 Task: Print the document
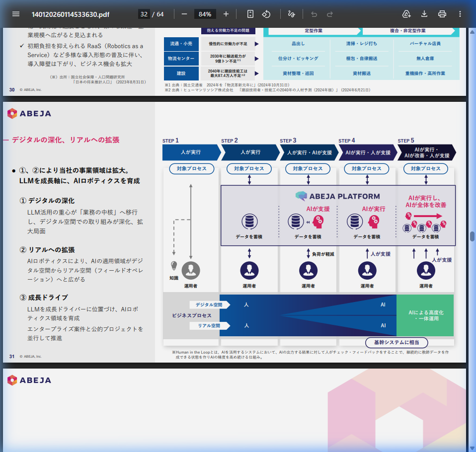click(442, 14)
